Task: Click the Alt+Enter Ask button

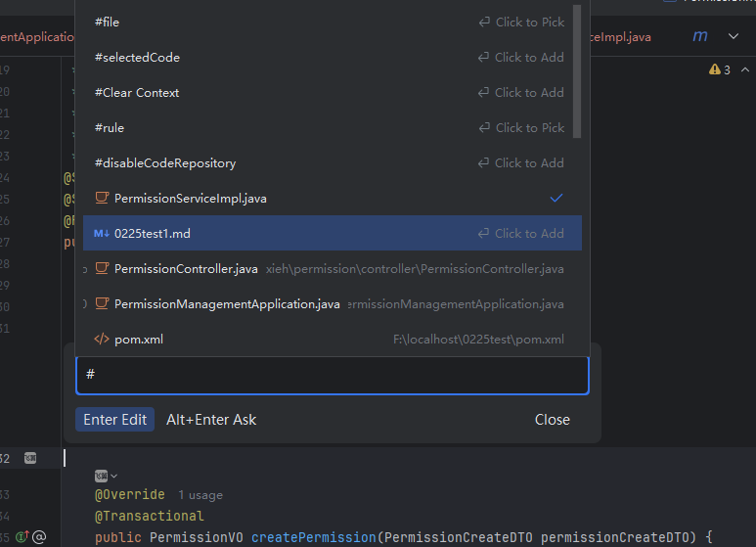Action: (x=211, y=420)
